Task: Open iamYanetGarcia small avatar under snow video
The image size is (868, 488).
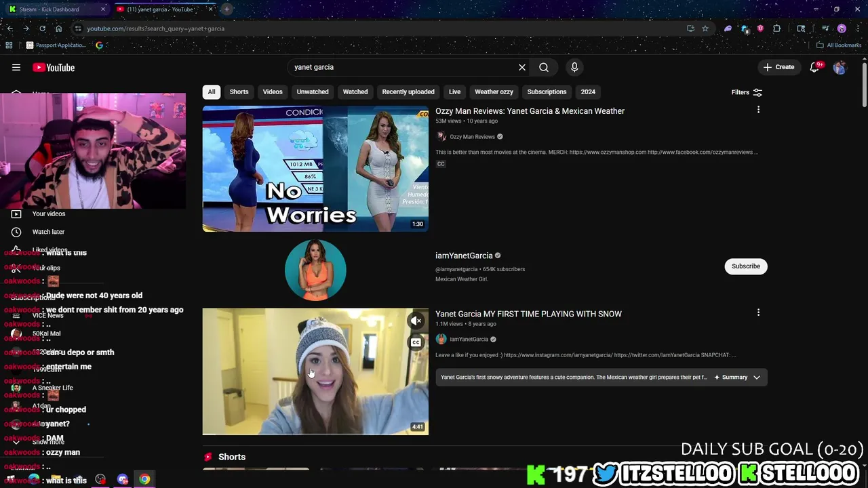Action: point(441,340)
